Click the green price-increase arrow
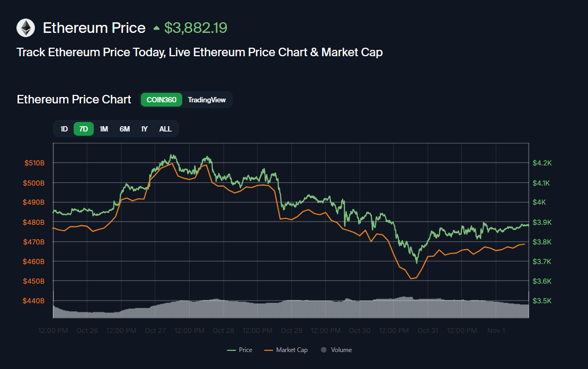This screenshot has width=588, height=369. tap(156, 28)
